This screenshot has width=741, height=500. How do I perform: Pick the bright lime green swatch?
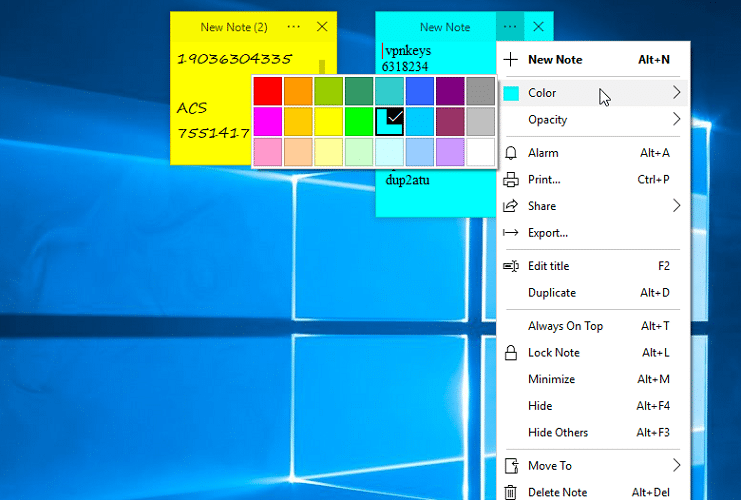pyautogui.click(x=359, y=121)
